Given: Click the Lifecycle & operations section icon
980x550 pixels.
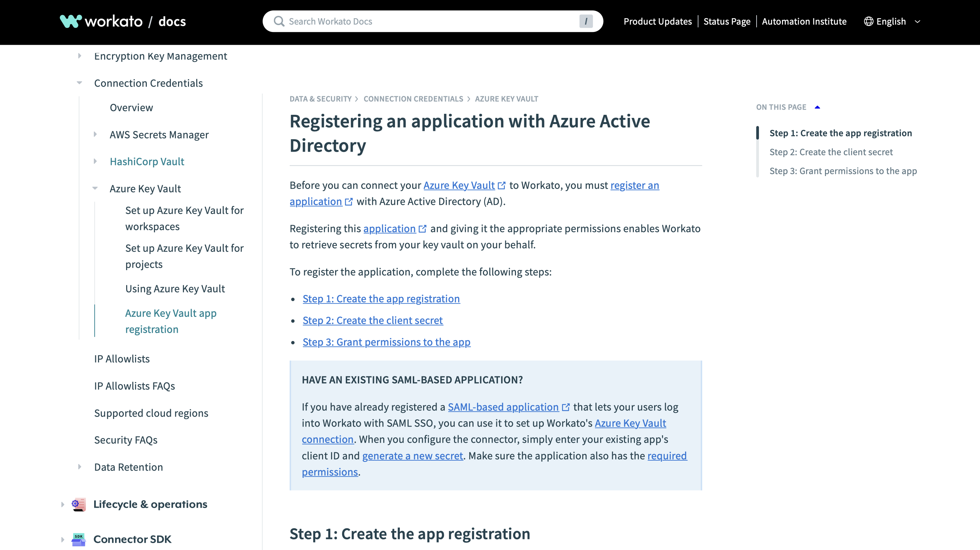Looking at the screenshot, I should tap(79, 504).
